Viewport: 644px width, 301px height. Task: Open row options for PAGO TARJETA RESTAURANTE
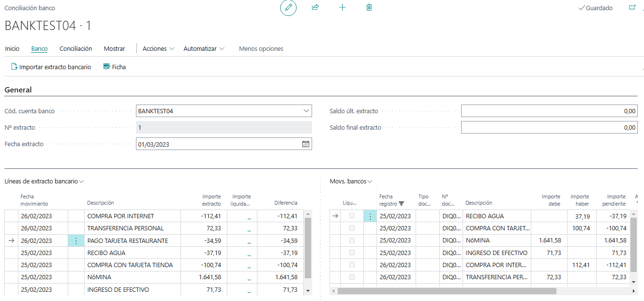76,241
